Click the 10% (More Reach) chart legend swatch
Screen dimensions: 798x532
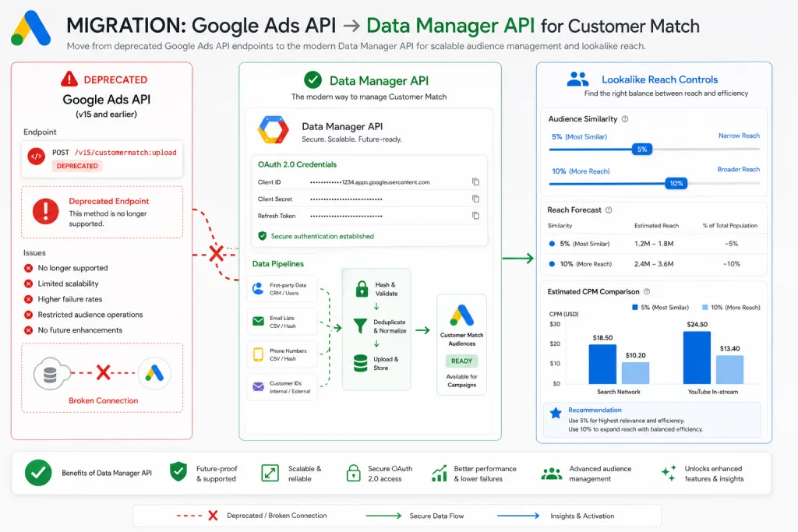pyautogui.click(x=704, y=307)
